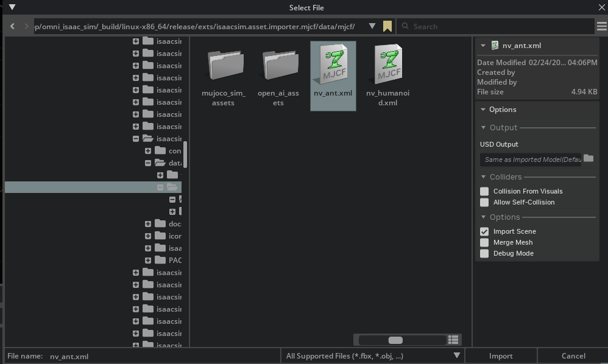Collapse the top Options panel header
This screenshot has height=364, width=608.
[x=483, y=110]
